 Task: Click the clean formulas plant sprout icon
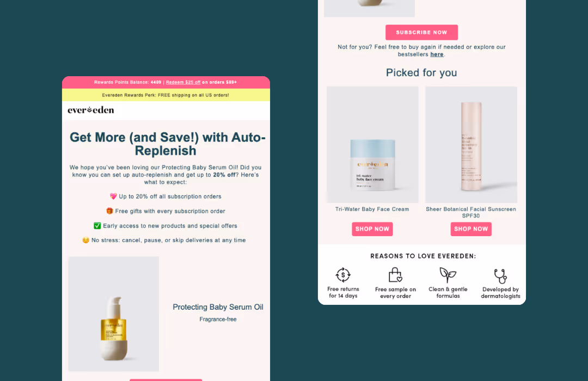pos(448,275)
